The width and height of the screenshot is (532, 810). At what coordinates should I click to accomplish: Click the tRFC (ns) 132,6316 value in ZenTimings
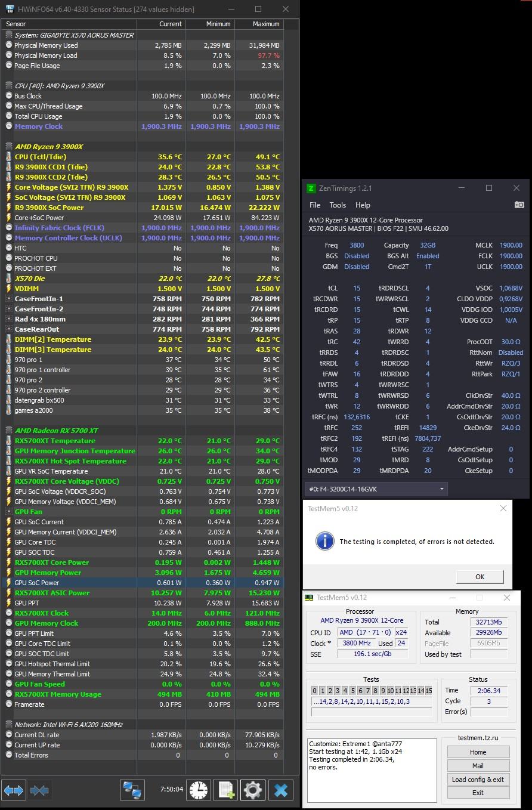(357, 417)
